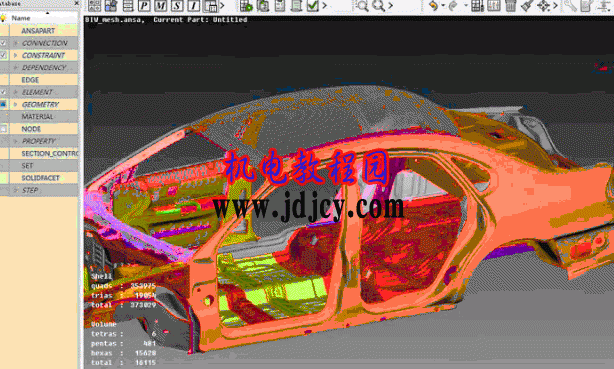The height and width of the screenshot is (369, 614).
Task: Select the paint brush tool icon
Action: coord(527,5)
